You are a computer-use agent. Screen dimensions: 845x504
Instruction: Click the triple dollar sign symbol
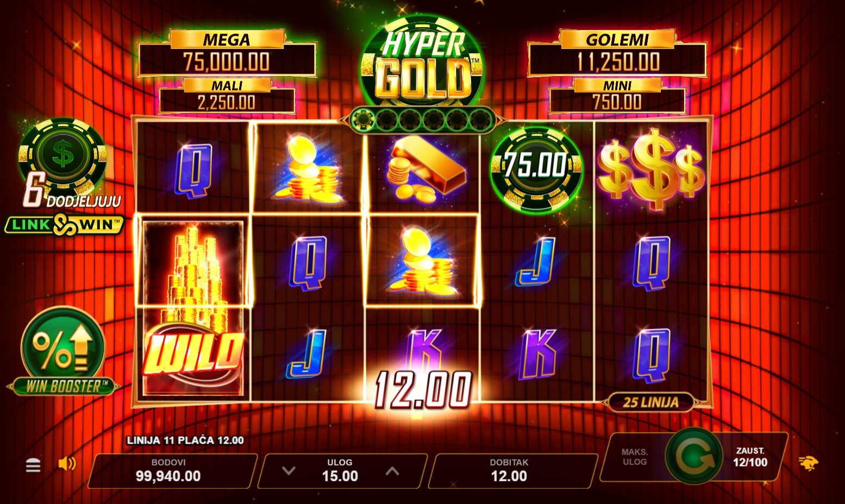coord(650,168)
